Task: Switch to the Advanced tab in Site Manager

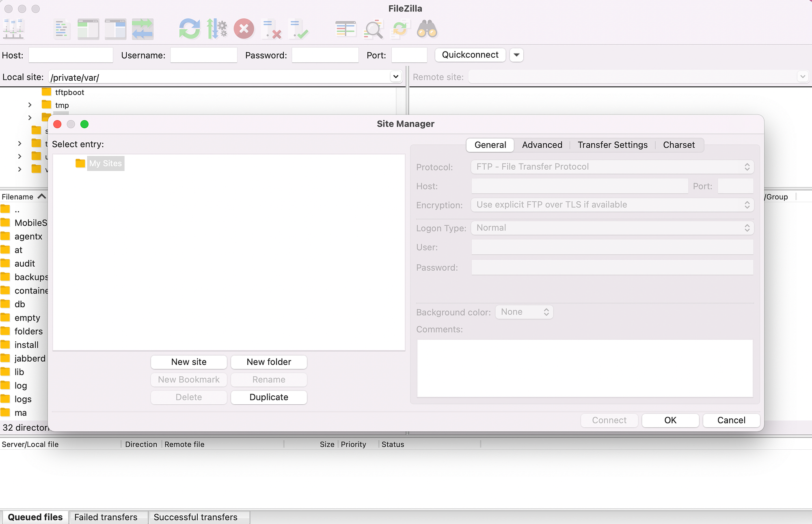Action: tap(542, 144)
